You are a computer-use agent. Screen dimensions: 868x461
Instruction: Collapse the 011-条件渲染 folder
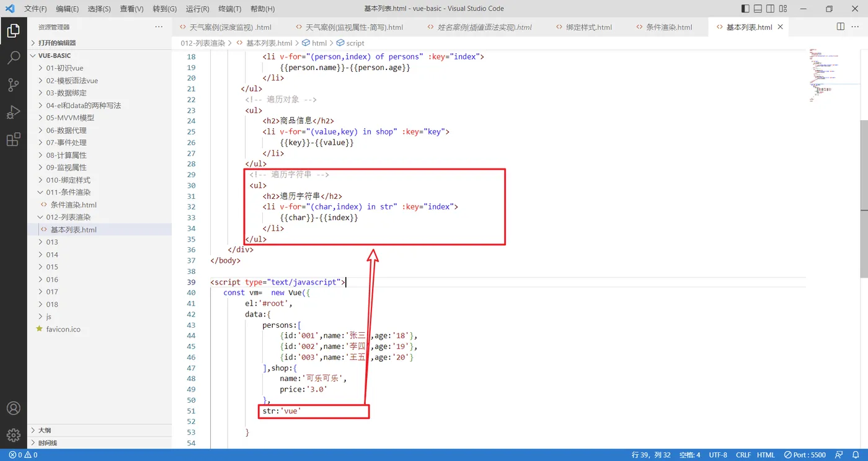coord(99,192)
